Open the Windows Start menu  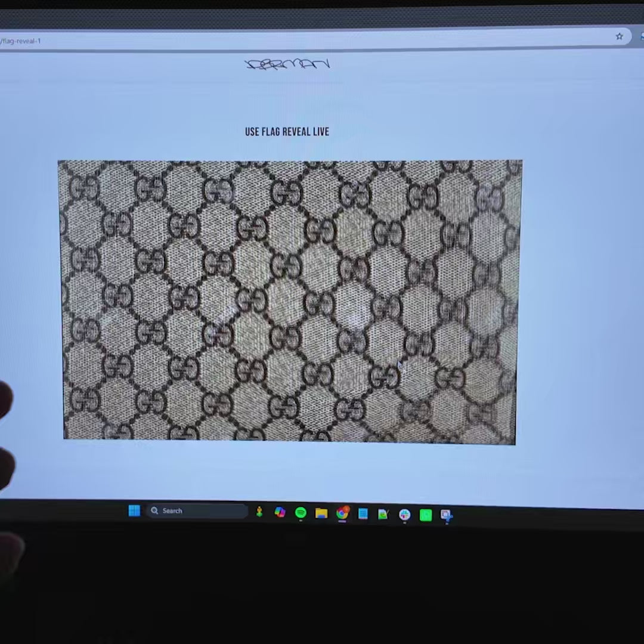(x=134, y=510)
